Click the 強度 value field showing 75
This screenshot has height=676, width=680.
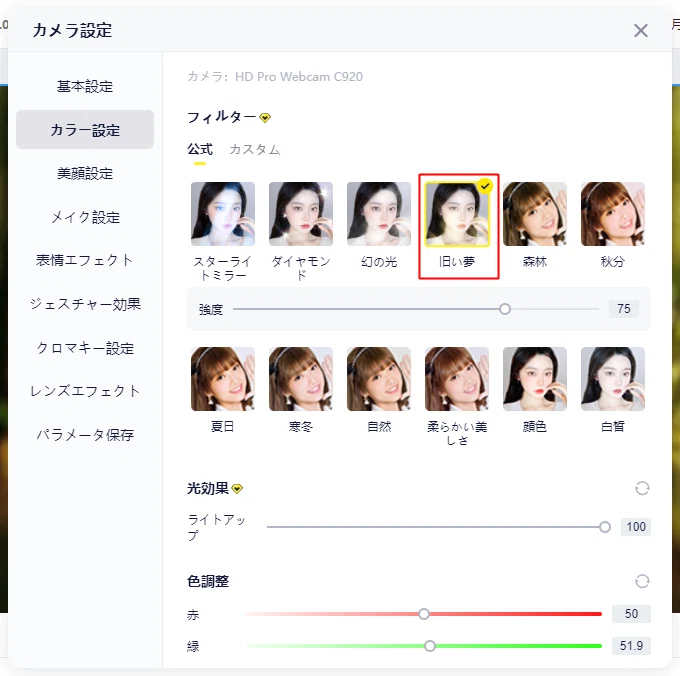coord(624,309)
